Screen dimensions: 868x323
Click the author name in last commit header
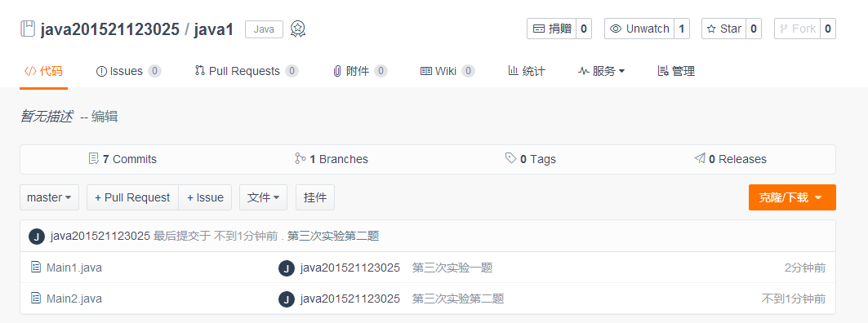[x=100, y=237]
